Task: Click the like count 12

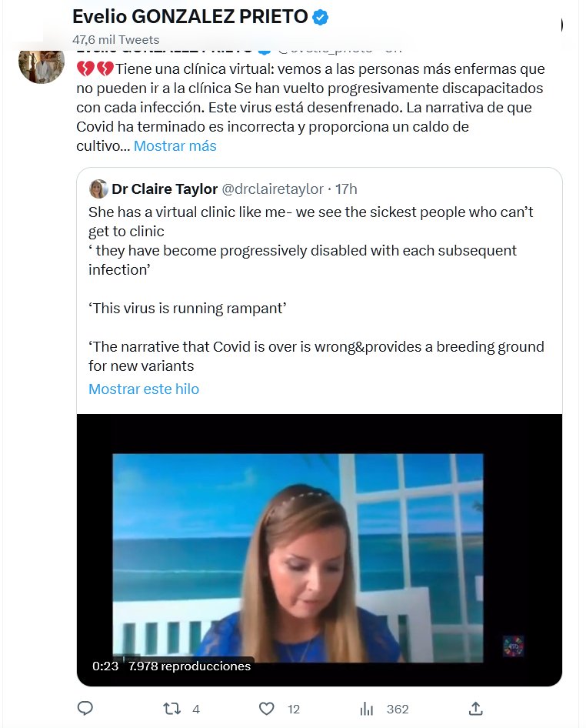Action: point(293,710)
